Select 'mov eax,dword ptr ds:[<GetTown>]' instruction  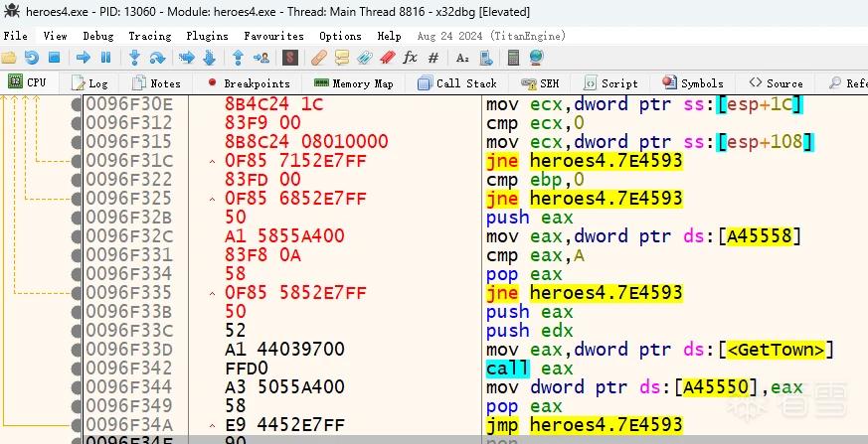(660, 350)
